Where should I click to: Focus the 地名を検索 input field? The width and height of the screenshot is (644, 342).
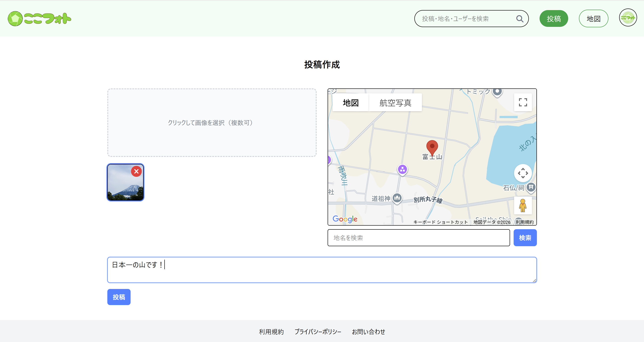419,238
